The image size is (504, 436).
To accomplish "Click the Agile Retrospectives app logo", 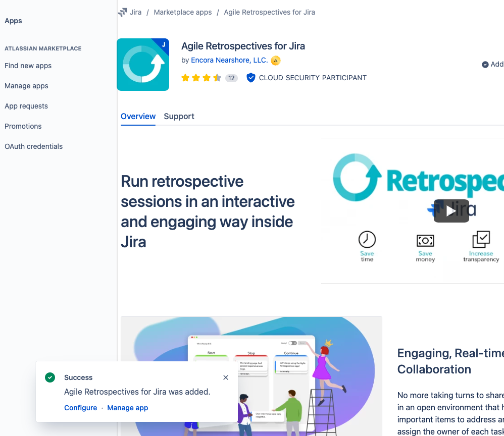I will coord(143,65).
